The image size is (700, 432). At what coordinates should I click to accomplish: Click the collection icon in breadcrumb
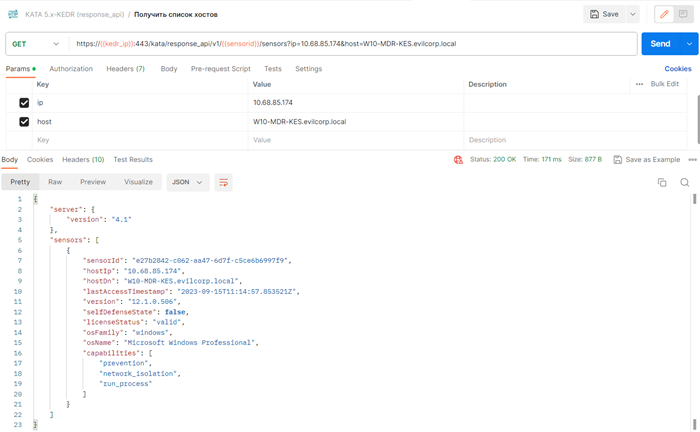click(13, 15)
